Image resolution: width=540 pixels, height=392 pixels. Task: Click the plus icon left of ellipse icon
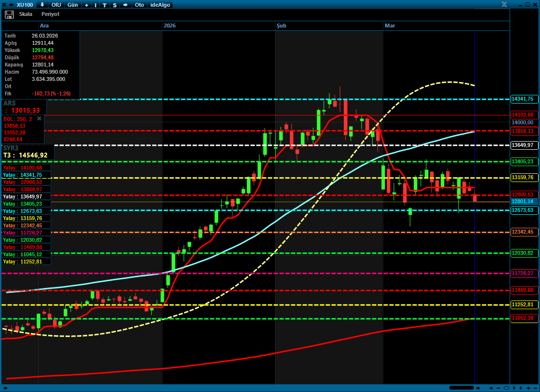(491, 388)
